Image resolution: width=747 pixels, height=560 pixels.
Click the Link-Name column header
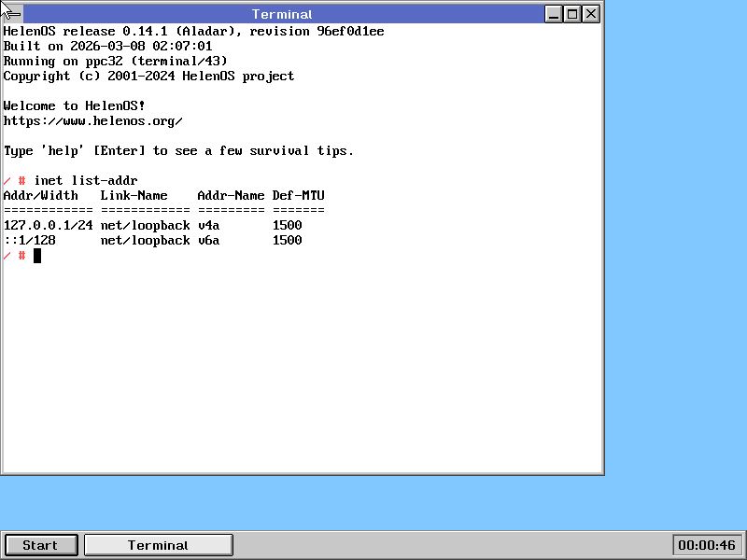(x=134, y=195)
